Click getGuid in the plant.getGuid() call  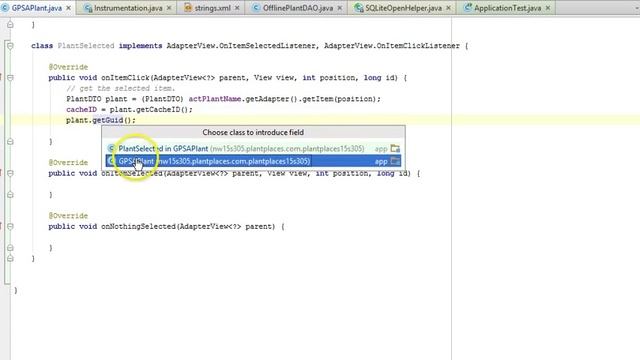click(x=108, y=120)
